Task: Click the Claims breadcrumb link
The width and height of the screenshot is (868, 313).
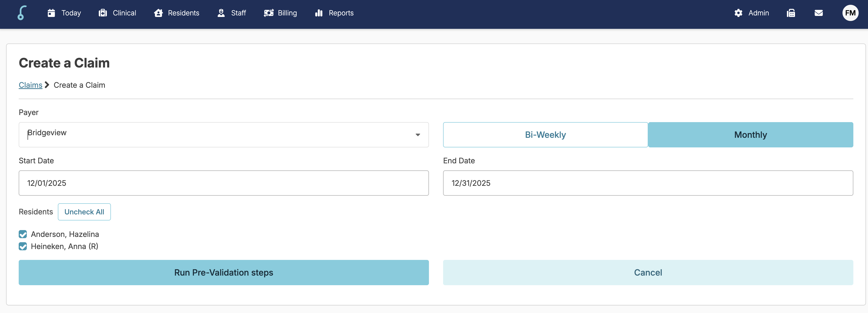Action: (x=30, y=85)
